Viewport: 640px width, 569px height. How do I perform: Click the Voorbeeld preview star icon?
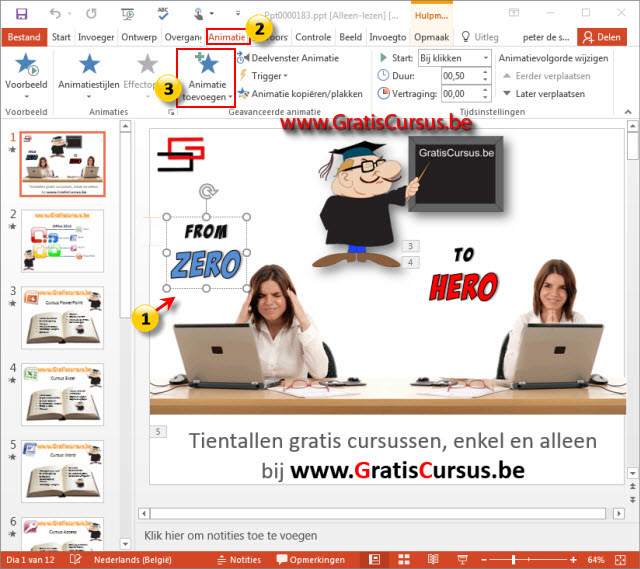27,64
